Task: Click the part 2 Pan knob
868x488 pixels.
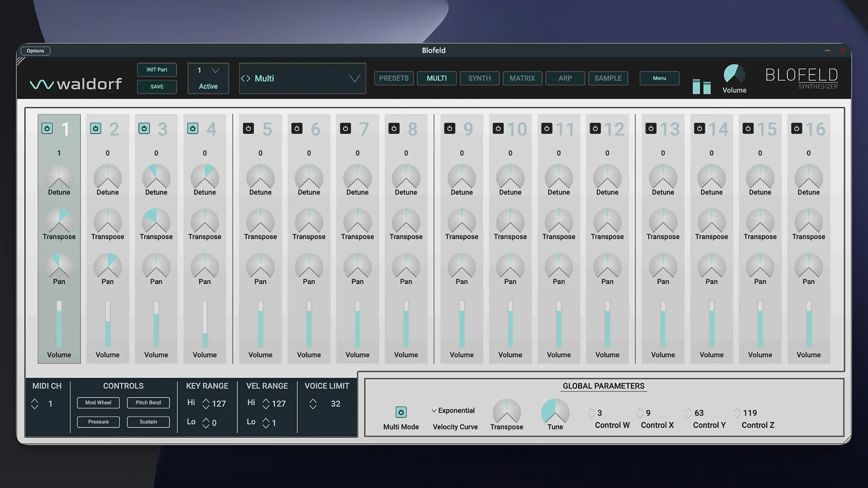Action: [108, 266]
